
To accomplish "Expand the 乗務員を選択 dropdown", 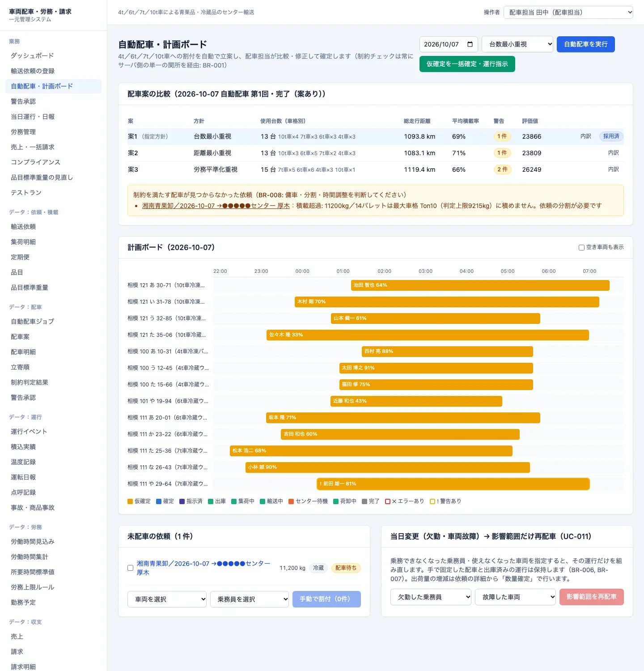I will (x=250, y=599).
